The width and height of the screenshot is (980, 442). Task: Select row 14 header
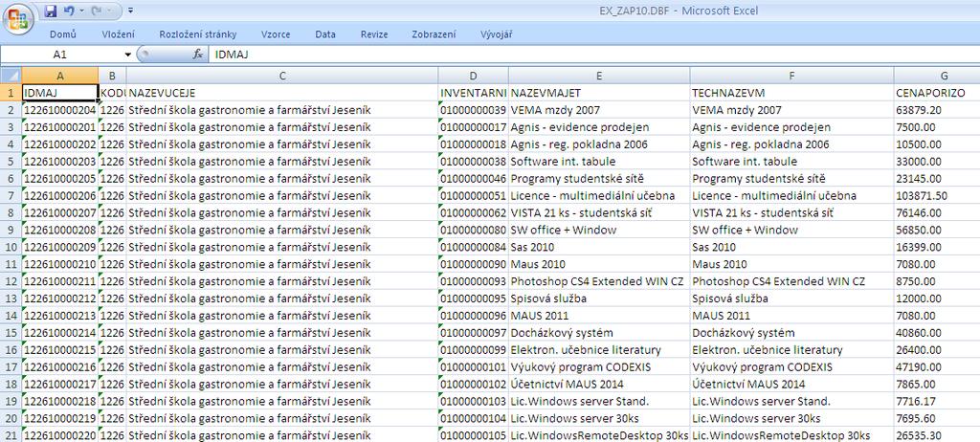coord(11,316)
